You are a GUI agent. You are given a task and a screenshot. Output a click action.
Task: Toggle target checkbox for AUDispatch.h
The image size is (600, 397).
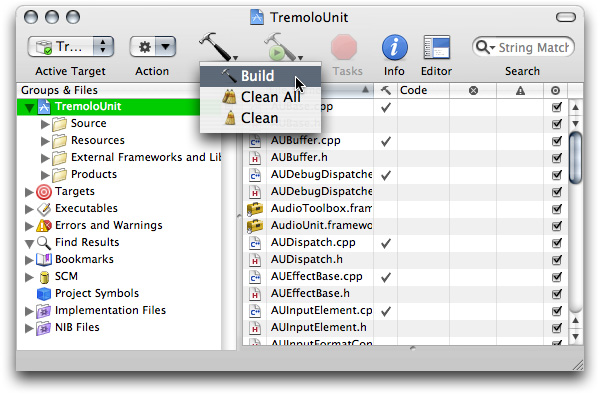557,260
